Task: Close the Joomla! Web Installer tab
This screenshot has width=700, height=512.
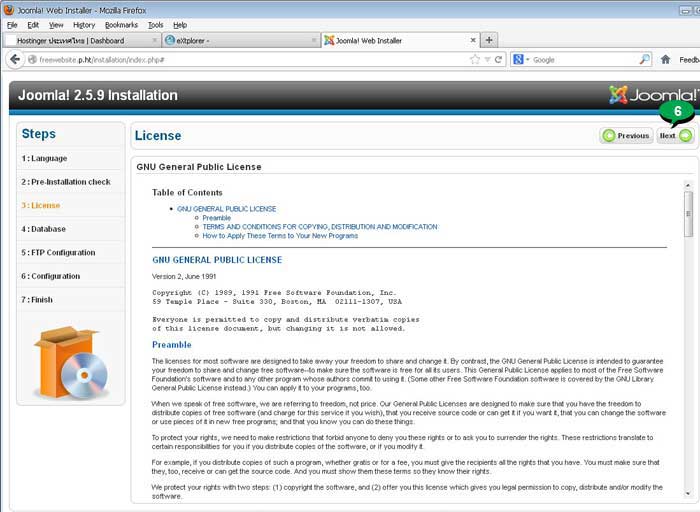Action: (x=473, y=40)
